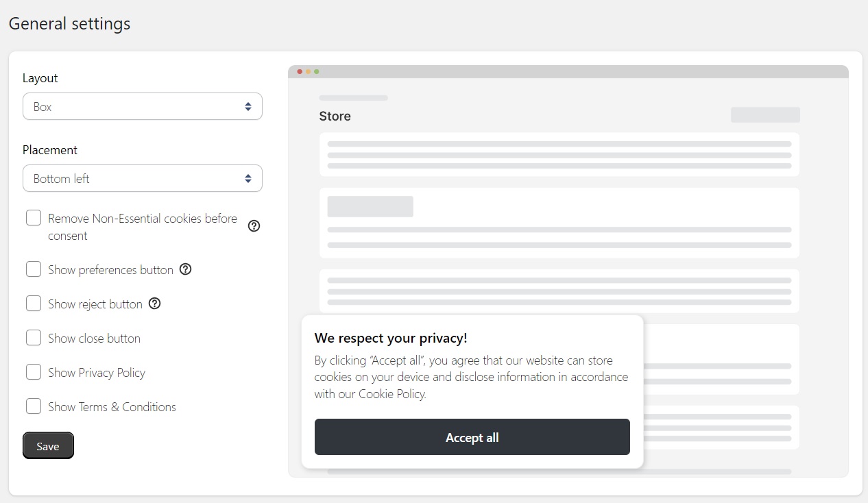
Task: View the help icon next to Show reject button
Action: coord(154,303)
